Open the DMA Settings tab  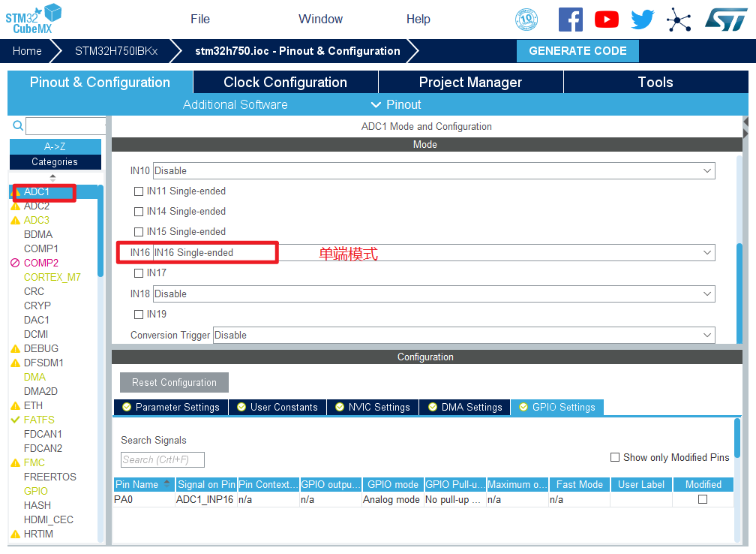465,408
